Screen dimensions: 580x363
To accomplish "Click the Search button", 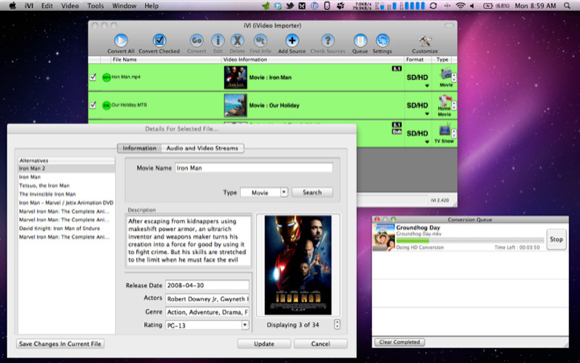I will (312, 192).
